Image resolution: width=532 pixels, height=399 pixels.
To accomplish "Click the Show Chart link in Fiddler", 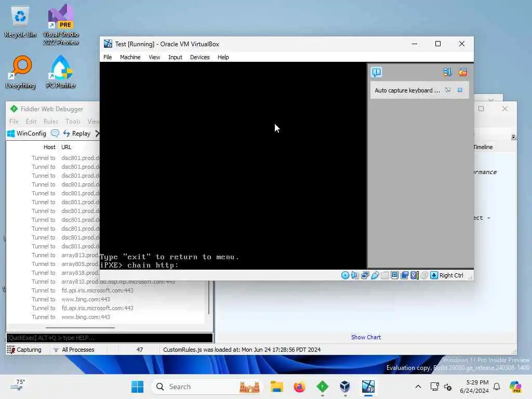I will 366,337.
